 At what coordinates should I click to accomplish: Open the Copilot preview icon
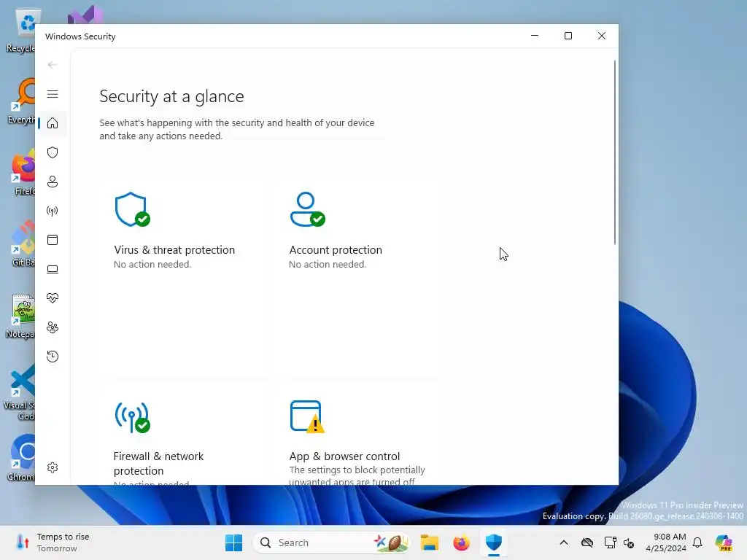click(x=724, y=542)
